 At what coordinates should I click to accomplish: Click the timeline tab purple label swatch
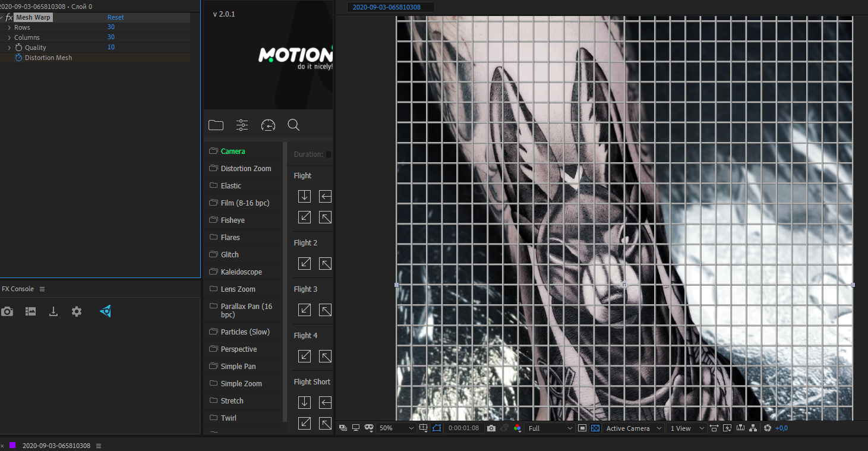tap(12, 445)
